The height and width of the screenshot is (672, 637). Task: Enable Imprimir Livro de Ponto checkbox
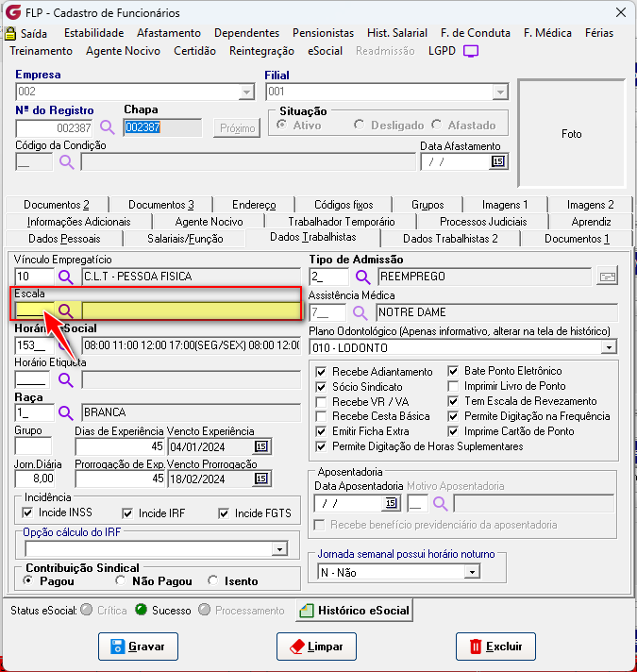click(x=453, y=386)
